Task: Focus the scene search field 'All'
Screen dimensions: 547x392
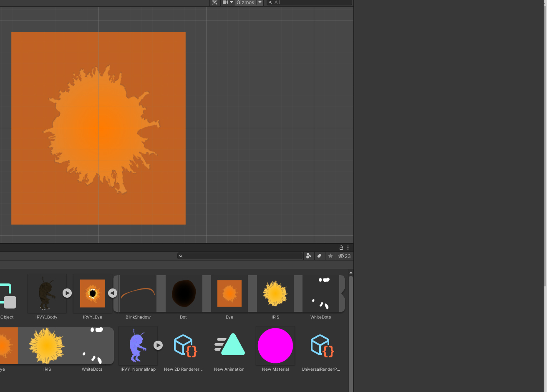Action: (309, 3)
